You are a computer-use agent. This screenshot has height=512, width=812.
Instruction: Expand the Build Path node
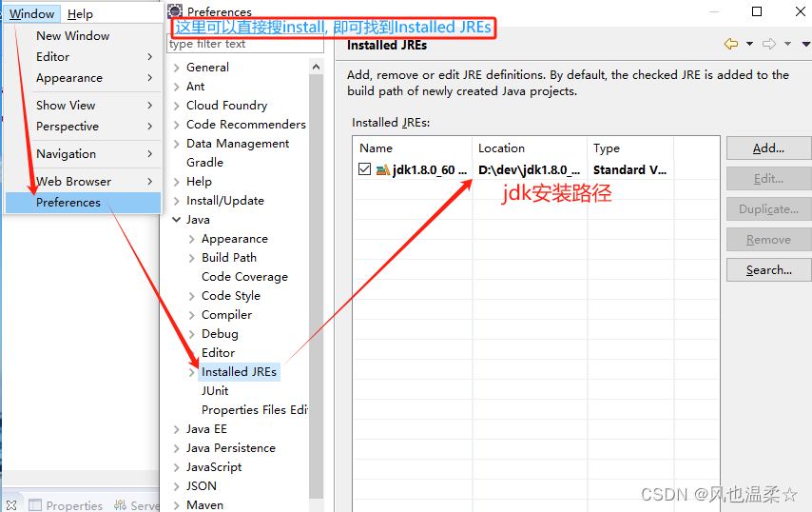[192, 258]
